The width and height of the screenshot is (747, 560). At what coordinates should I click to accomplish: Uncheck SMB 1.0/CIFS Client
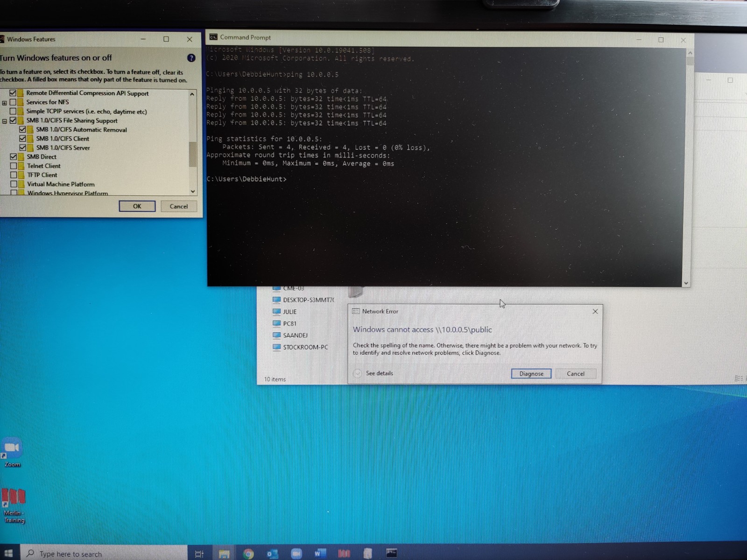pyautogui.click(x=22, y=139)
